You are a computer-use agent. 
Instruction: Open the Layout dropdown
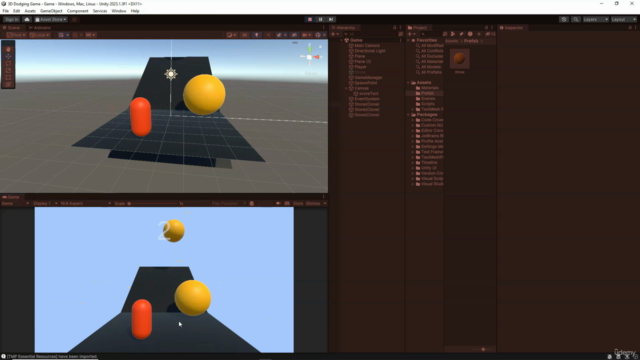pyautogui.click(x=623, y=19)
